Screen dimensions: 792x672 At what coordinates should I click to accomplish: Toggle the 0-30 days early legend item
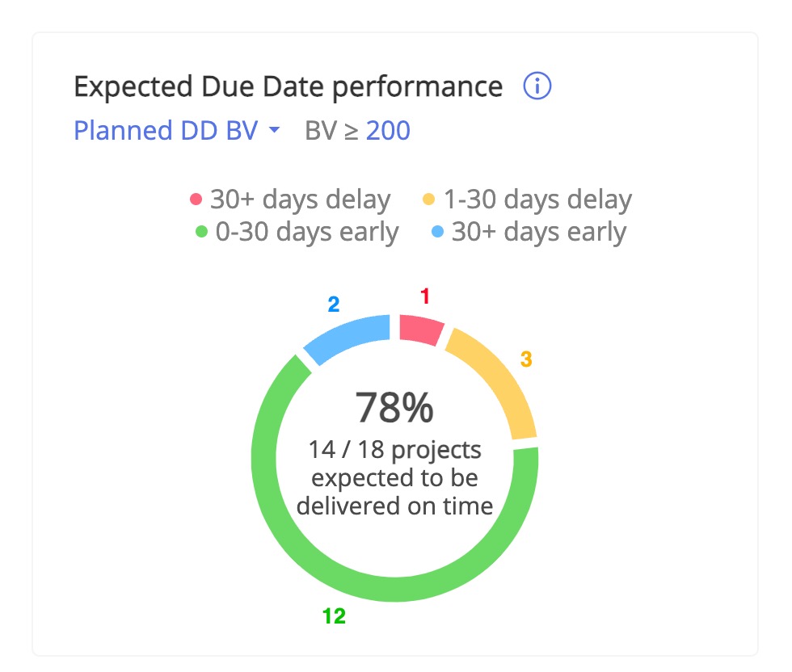pyautogui.click(x=297, y=232)
